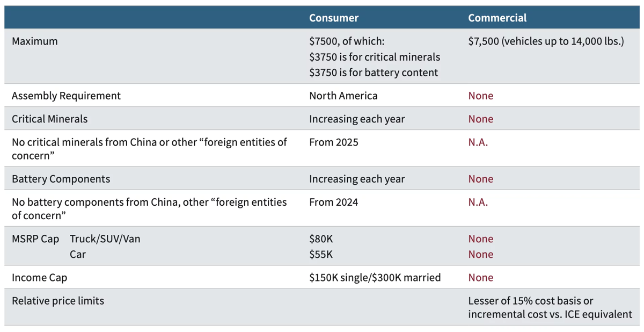Viewport: 644px width, 332px height.
Task: Click the North America cell
Action: [343, 96]
